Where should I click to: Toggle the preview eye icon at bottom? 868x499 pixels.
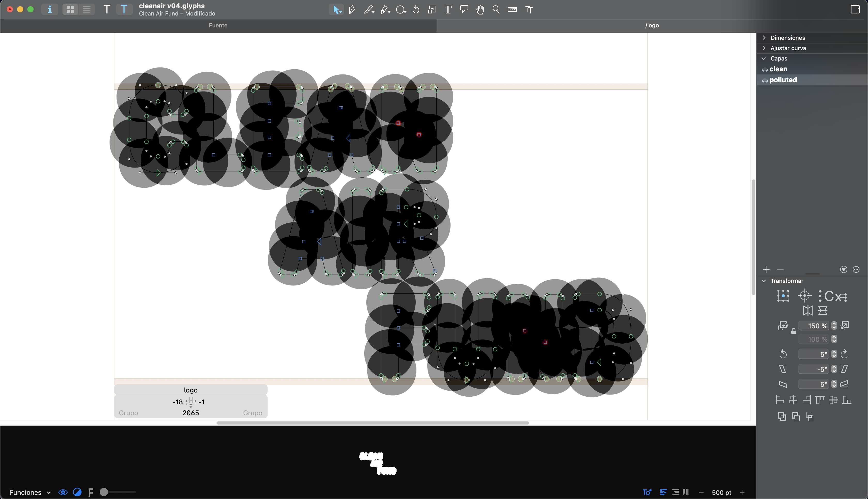[x=63, y=492]
